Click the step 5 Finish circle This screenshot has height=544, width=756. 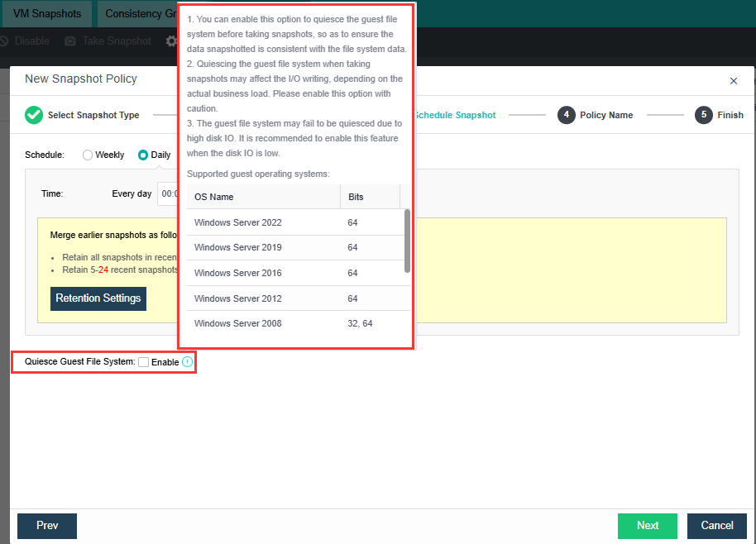pos(704,115)
